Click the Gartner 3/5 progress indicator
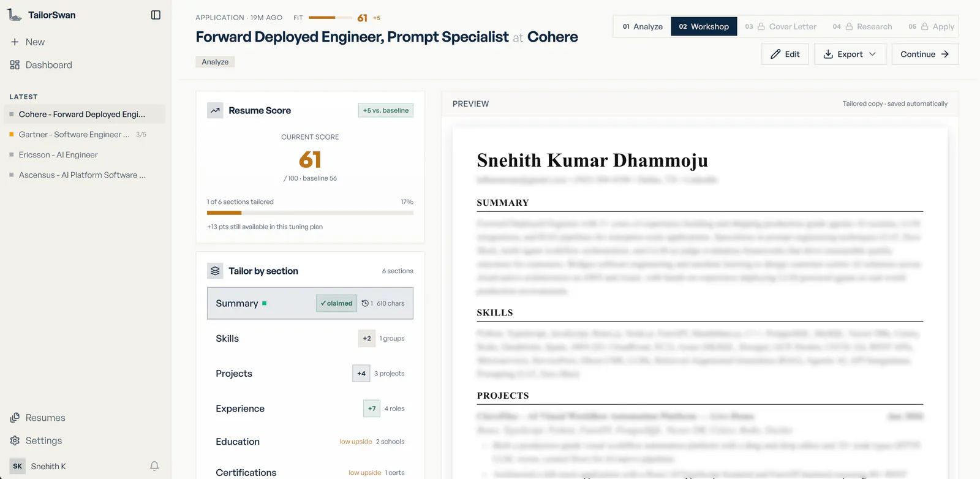The height and width of the screenshot is (479, 980). point(141,135)
